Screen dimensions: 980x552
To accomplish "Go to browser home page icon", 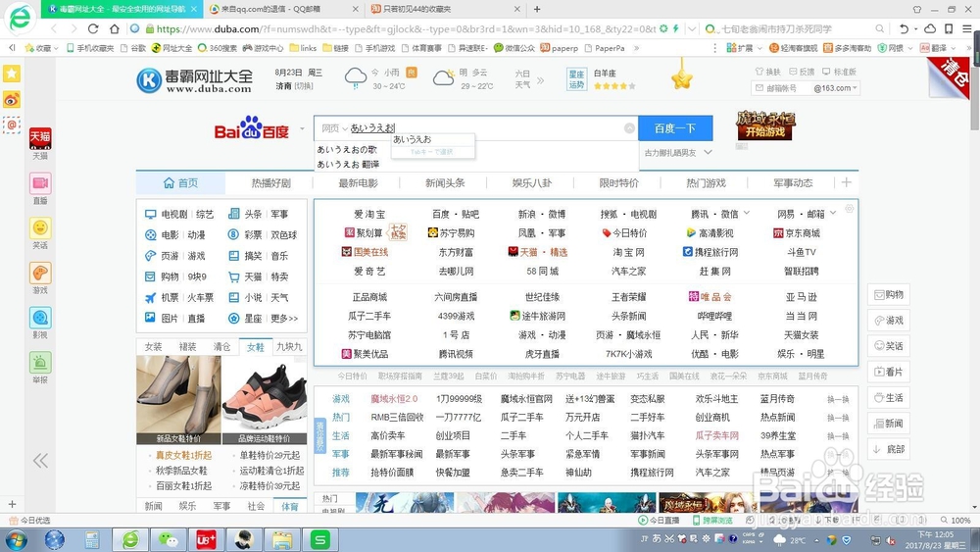I will pyautogui.click(x=114, y=28).
